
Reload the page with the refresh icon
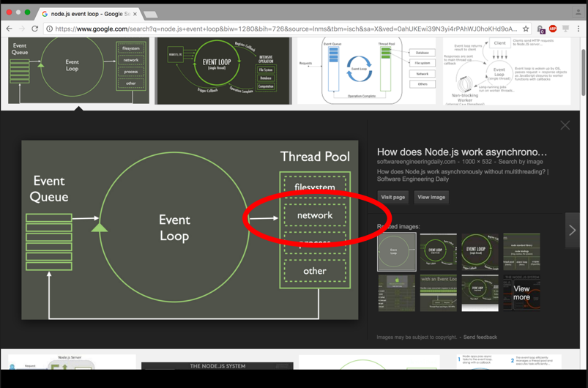point(35,29)
